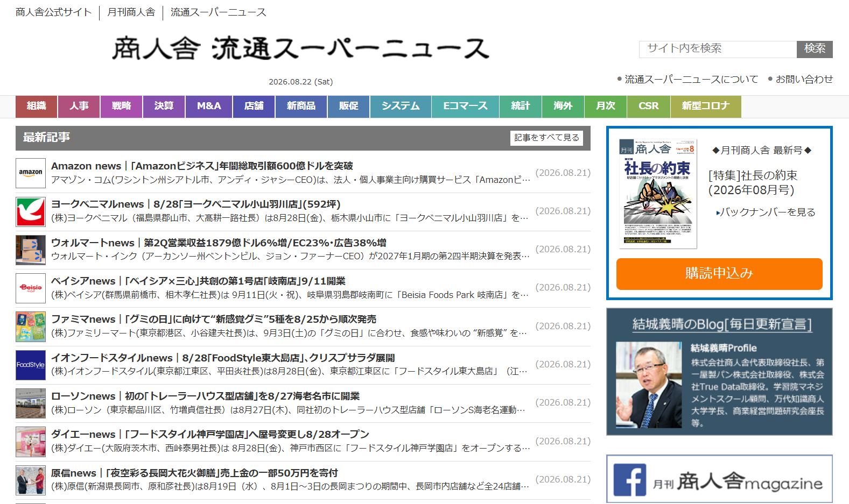Open the Amazon logo thumbnail
This screenshot has height=504, width=849.
click(x=31, y=173)
